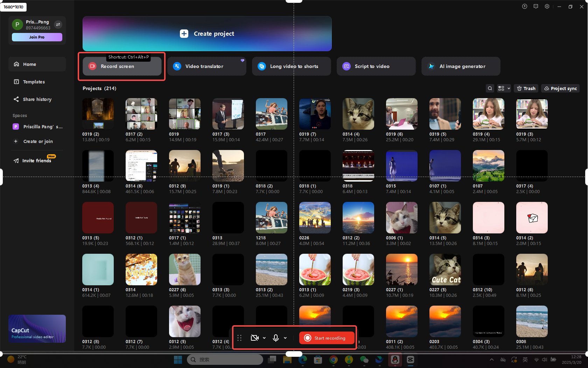Open the feedback chat bubble icon
Viewport: 588px width, 368px height.
tap(536, 6)
